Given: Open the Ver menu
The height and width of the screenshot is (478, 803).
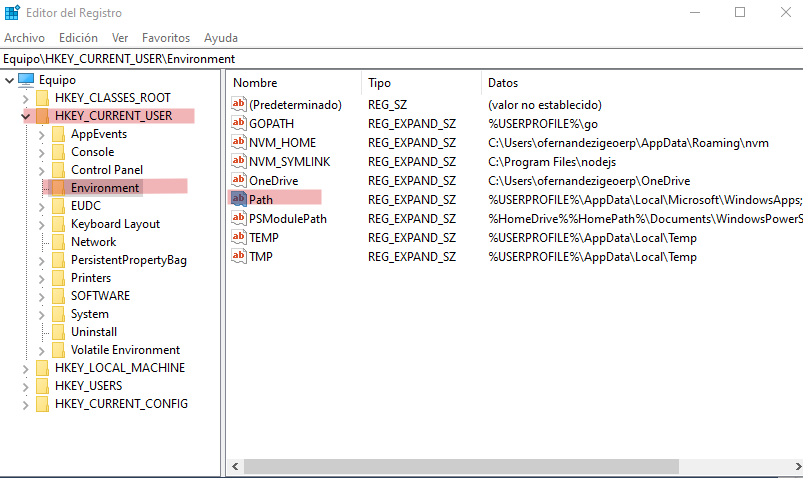Looking at the screenshot, I should (120, 38).
